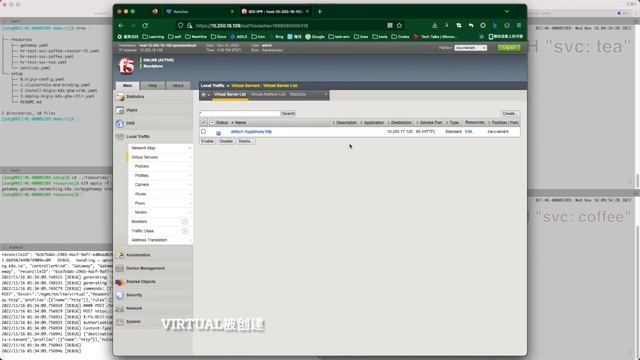Select the Virtual Address List tab
Viewport: 640px width, 360px height.
[x=268, y=94]
